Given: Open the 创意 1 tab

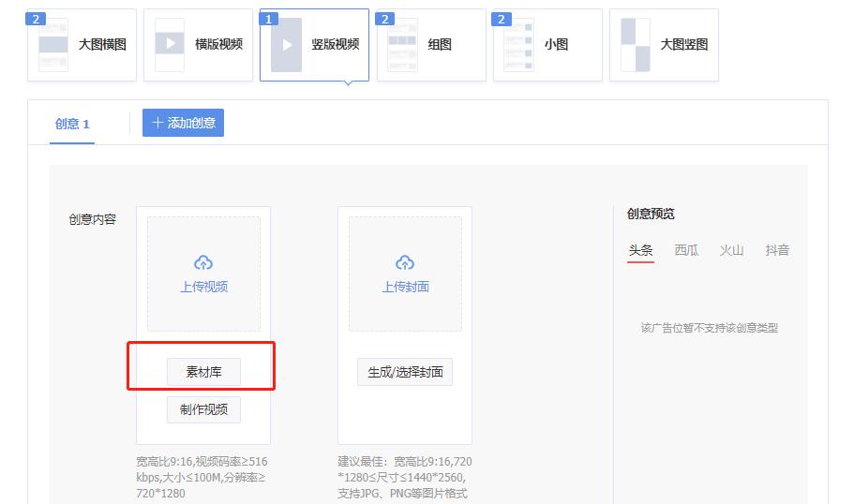Looking at the screenshot, I should coord(72,124).
